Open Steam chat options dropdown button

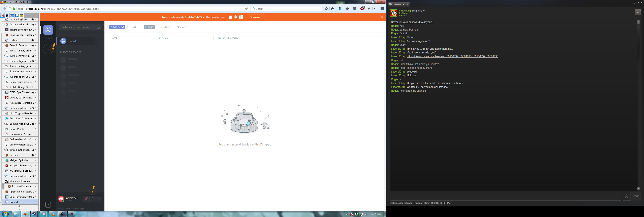638,12
